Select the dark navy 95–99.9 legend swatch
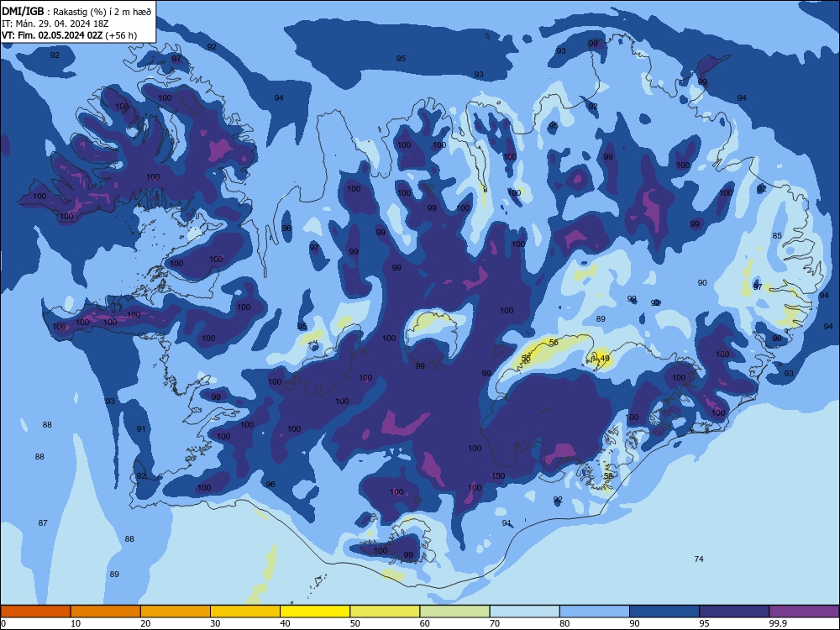Image resolution: width=840 pixels, height=630 pixels. coord(734,612)
